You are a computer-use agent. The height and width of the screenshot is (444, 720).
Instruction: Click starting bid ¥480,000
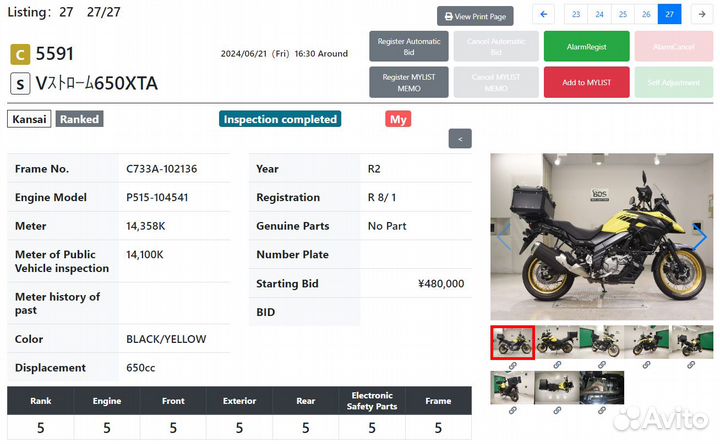(441, 284)
